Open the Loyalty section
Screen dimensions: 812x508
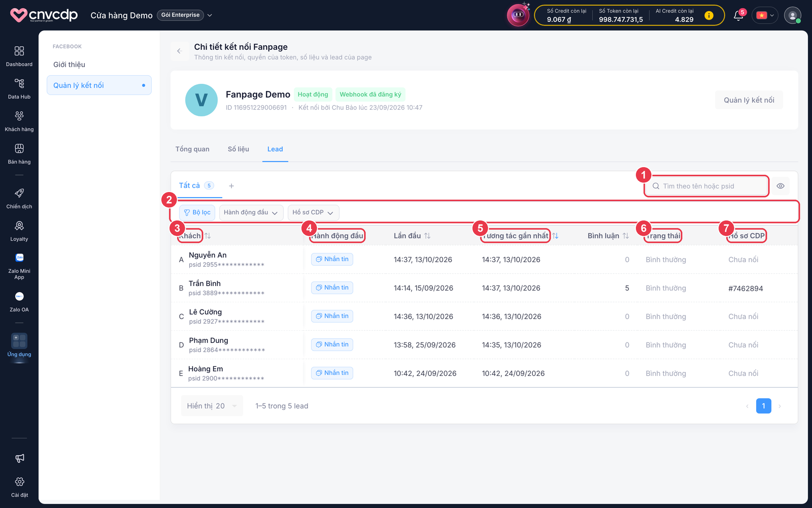19,231
